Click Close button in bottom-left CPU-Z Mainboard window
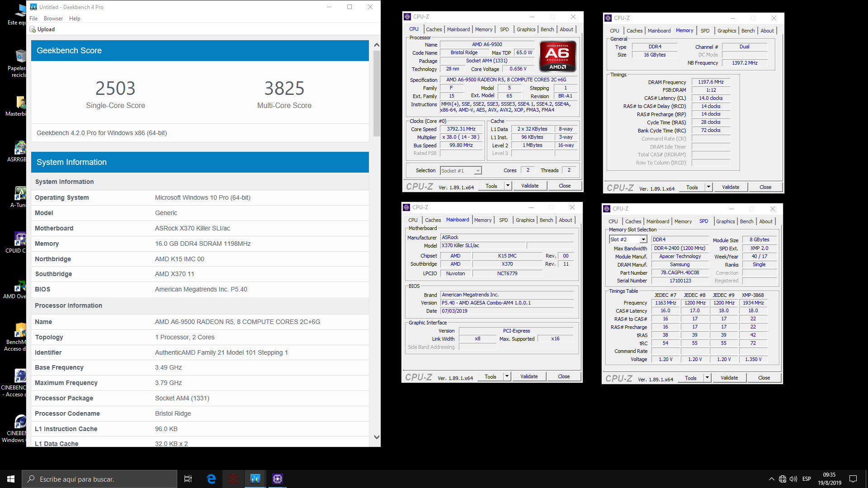Image resolution: width=868 pixels, height=488 pixels. tap(564, 376)
